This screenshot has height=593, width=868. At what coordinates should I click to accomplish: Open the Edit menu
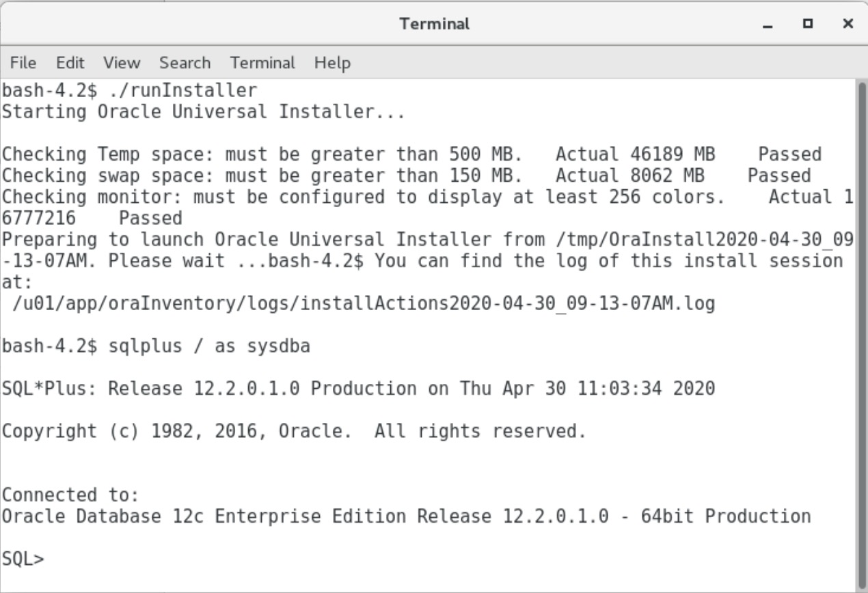pyautogui.click(x=70, y=63)
